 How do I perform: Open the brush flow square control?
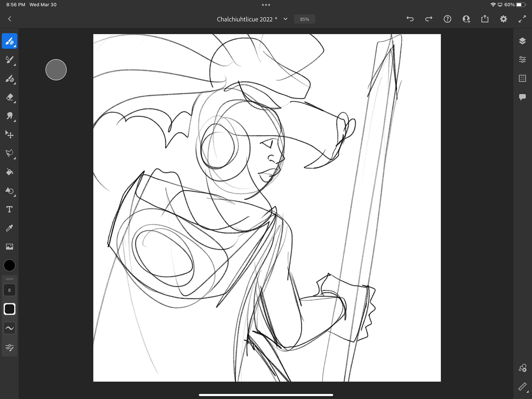9,309
